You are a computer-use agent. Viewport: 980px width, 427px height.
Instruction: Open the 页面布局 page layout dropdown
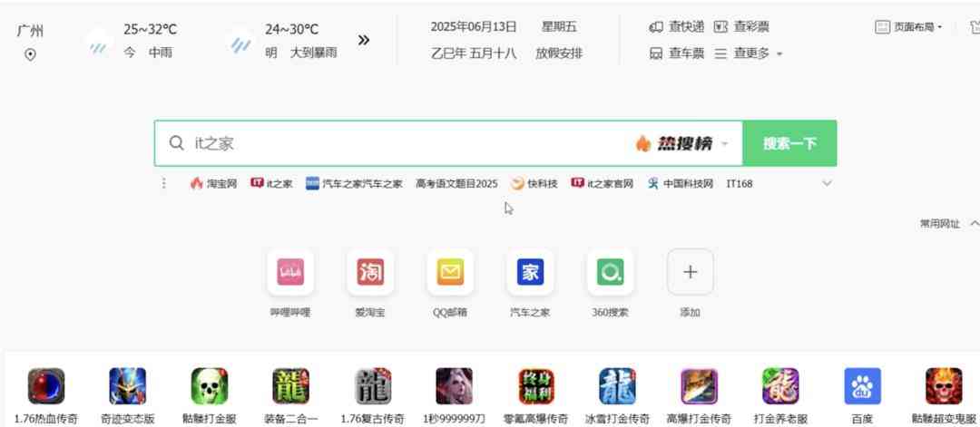coord(908,27)
